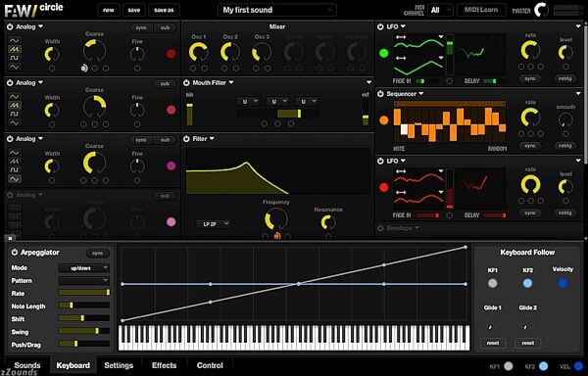Click retrig button of top LFO

565,78
